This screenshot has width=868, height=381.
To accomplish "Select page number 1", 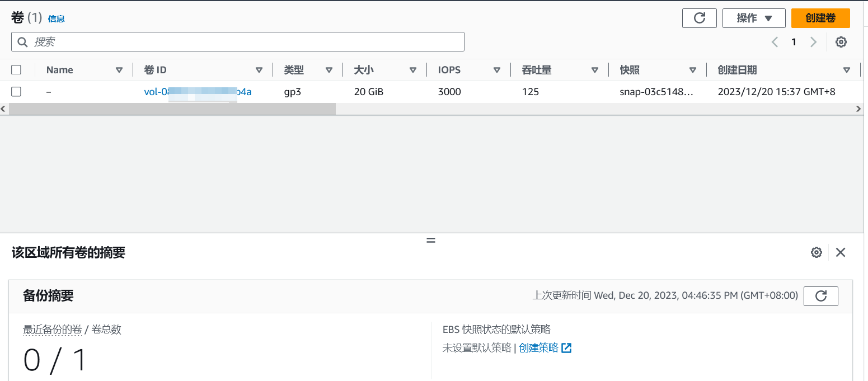I will (794, 42).
